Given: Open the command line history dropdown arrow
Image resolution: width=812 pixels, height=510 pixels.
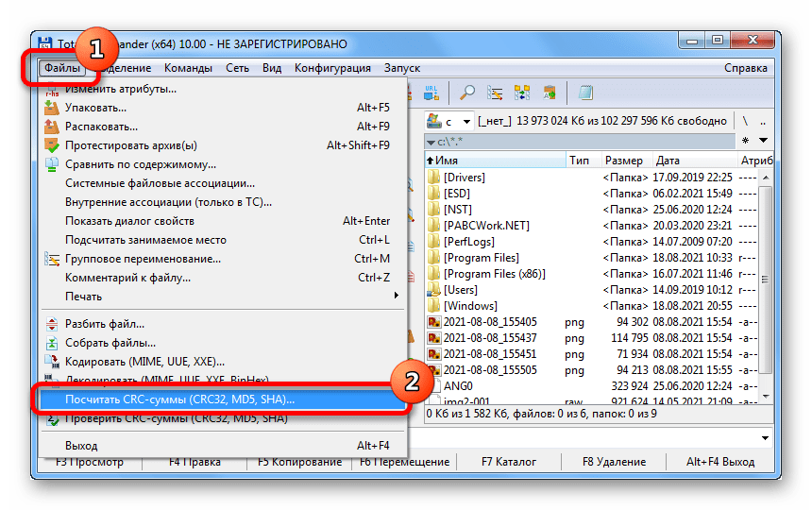Looking at the screenshot, I should point(765,438).
